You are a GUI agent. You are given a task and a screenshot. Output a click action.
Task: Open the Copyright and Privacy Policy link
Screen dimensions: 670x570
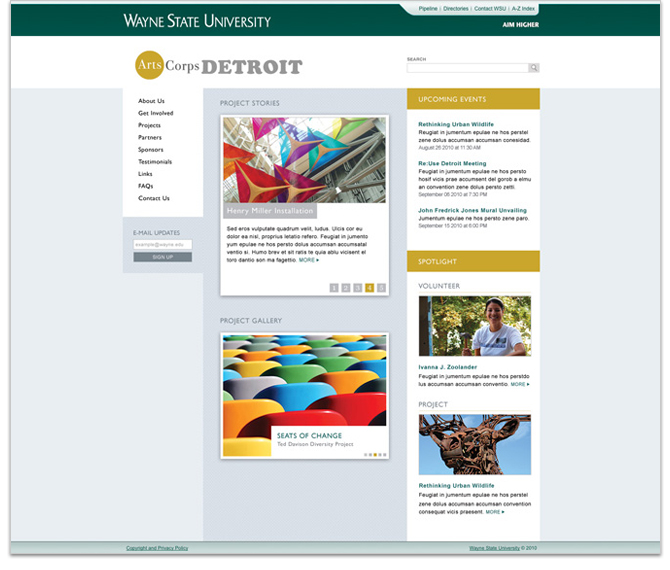(157, 548)
